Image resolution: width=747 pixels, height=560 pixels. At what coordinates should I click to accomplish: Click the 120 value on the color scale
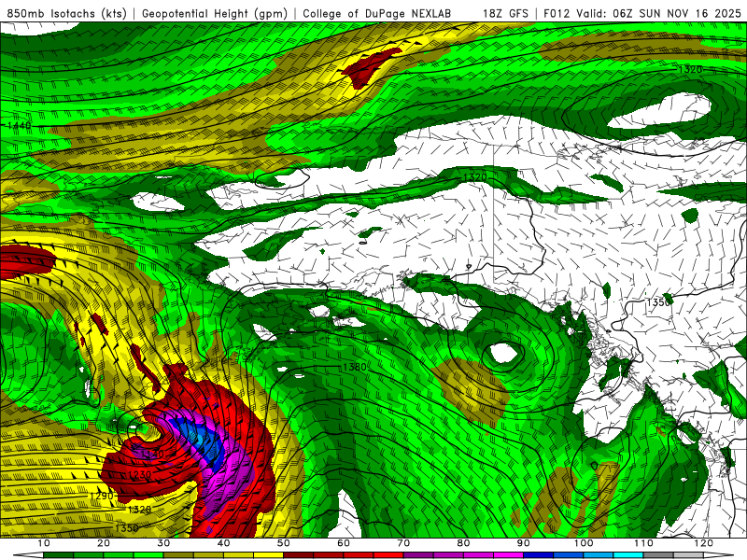point(704,543)
